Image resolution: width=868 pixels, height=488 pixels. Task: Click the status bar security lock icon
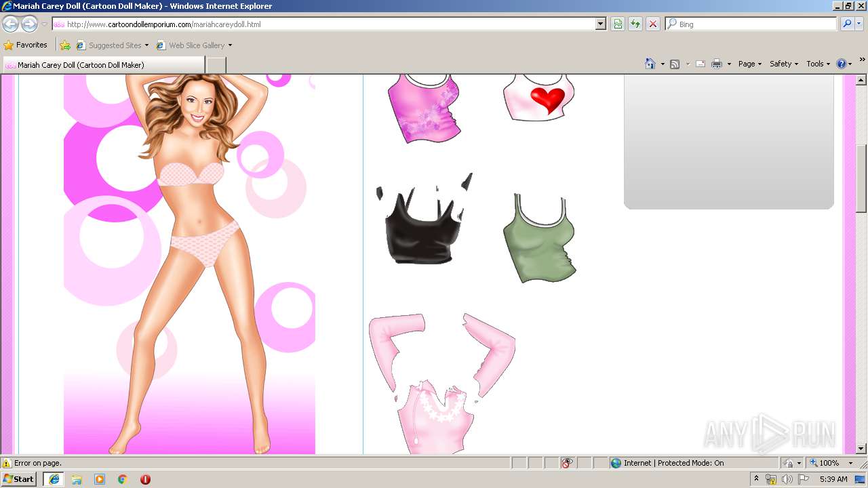pos(789,463)
